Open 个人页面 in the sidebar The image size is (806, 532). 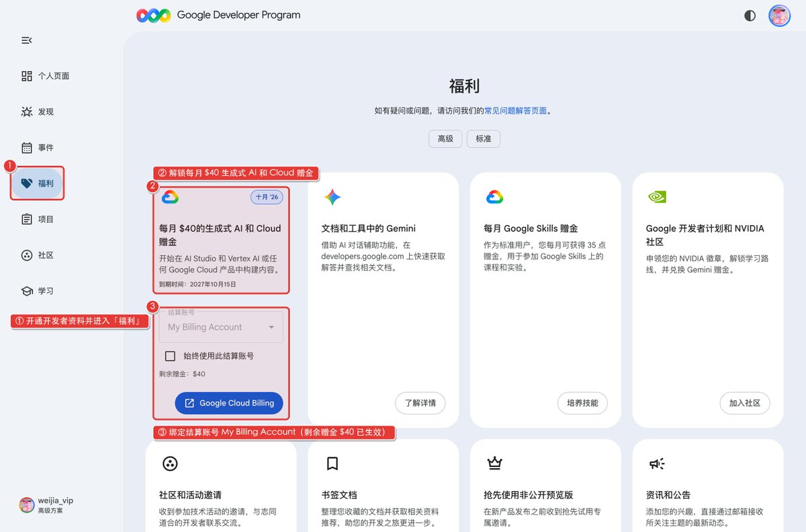[x=45, y=76]
